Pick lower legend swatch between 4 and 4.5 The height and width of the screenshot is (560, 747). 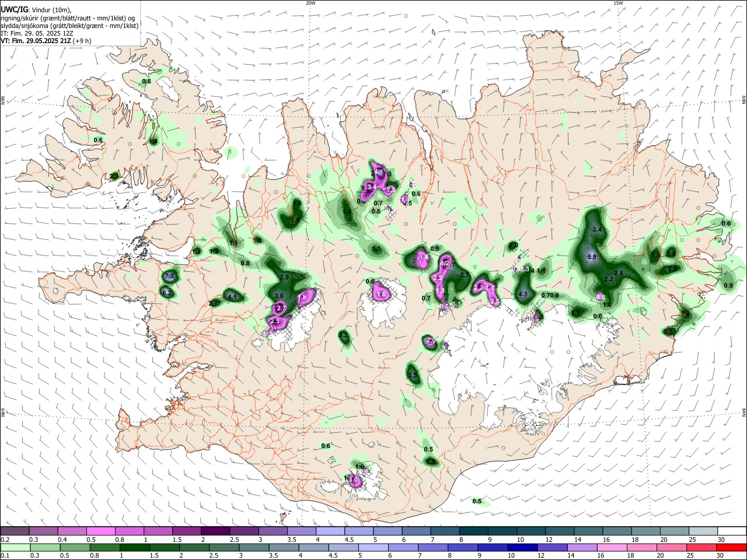[313, 547]
